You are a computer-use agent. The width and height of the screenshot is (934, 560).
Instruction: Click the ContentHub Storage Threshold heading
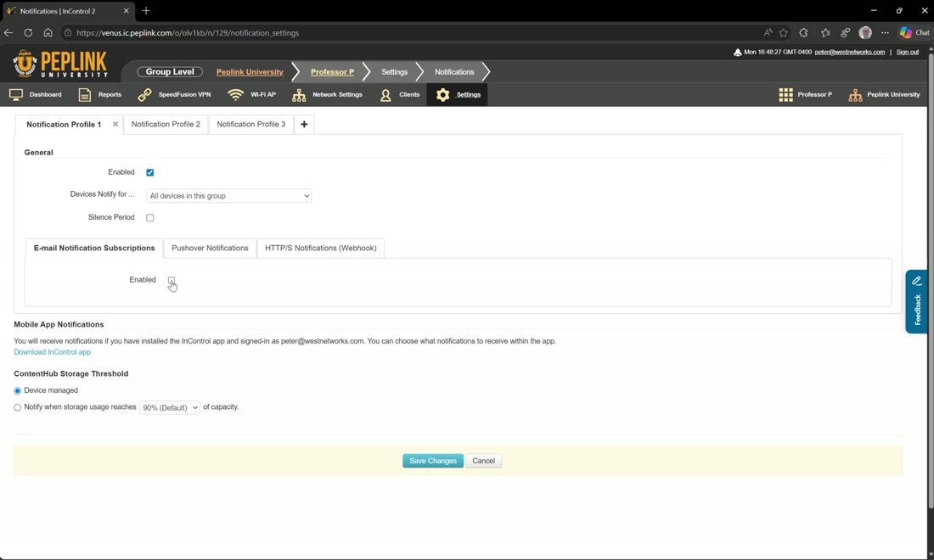(70, 373)
